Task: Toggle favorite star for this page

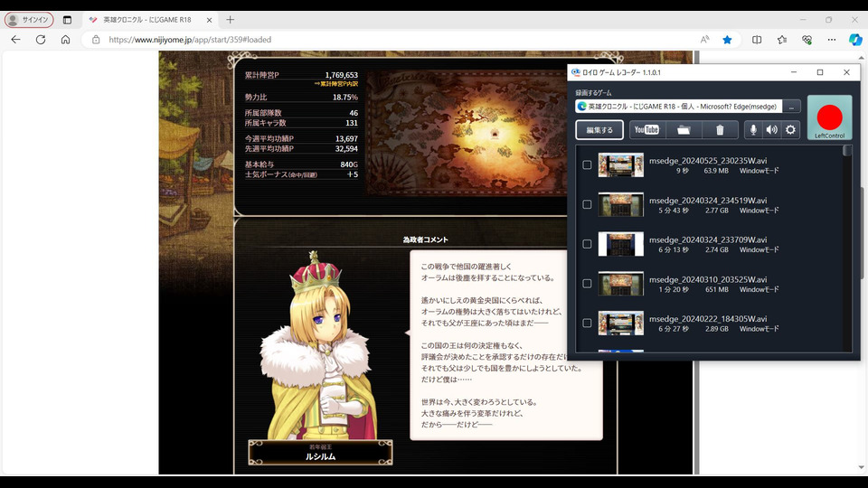Action: (x=727, y=39)
